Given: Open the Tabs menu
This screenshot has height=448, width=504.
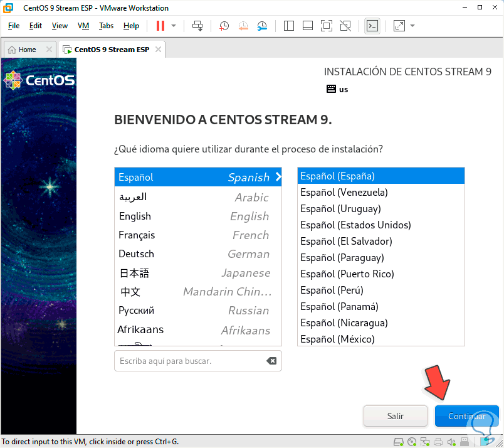Looking at the screenshot, I should coord(106,26).
